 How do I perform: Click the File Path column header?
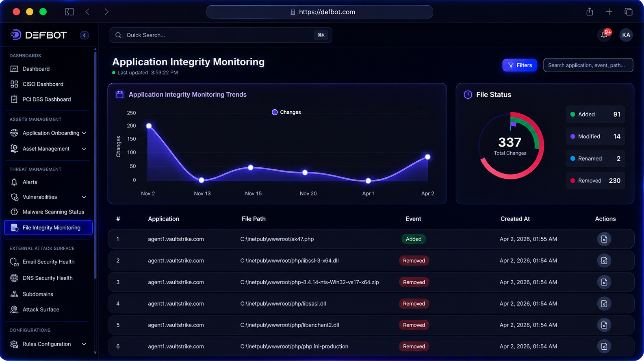coord(254,219)
